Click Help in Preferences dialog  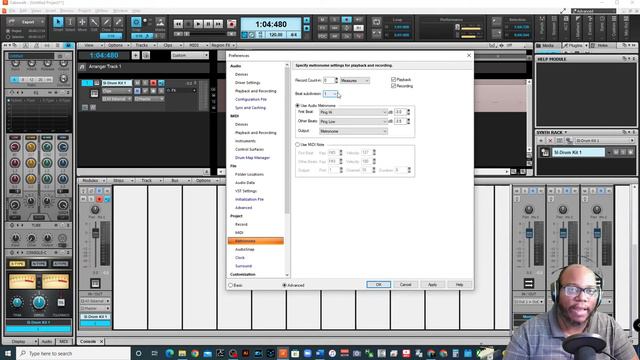[459, 284]
